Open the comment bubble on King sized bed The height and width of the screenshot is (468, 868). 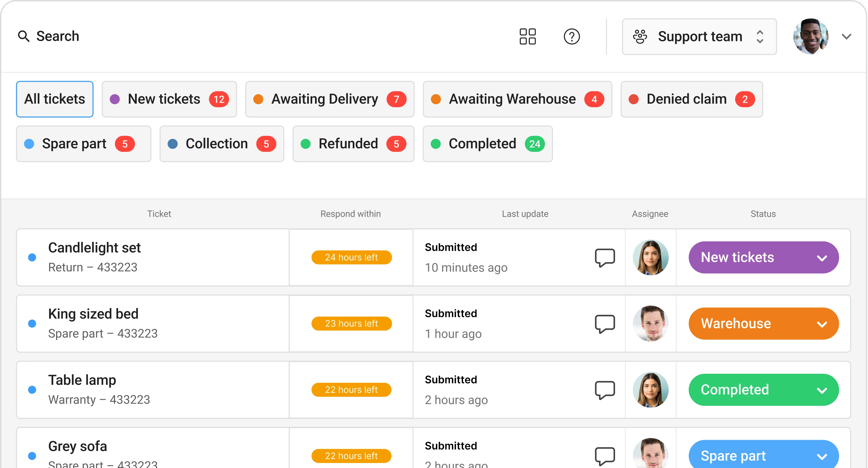pos(605,323)
